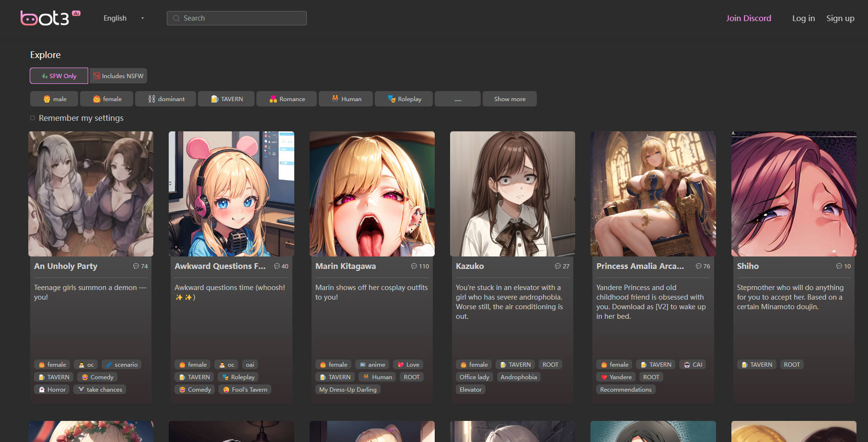The height and width of the screenshot is (442, 868).
Task: Click the Roleplay tag on Awkward Questions
Action: (x=238, y=377)
